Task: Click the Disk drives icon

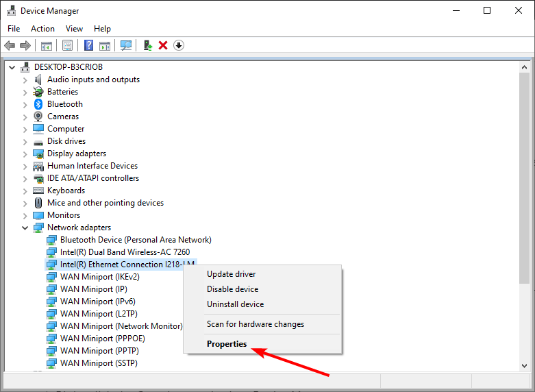Action: click(38, 142)
